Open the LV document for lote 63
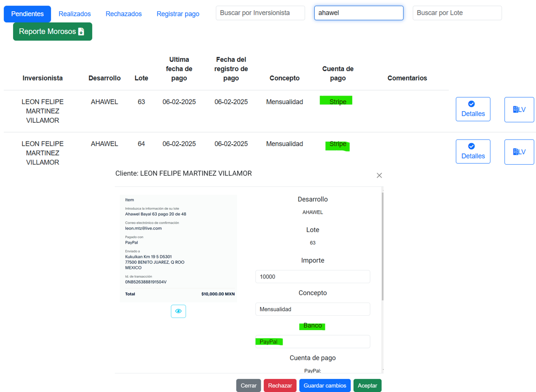 coord(519,110)
